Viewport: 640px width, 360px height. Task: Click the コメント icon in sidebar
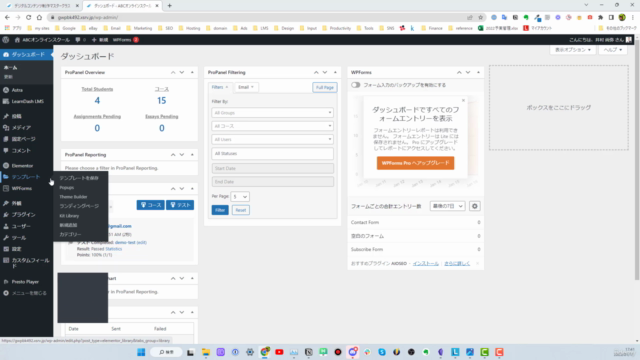6,151
